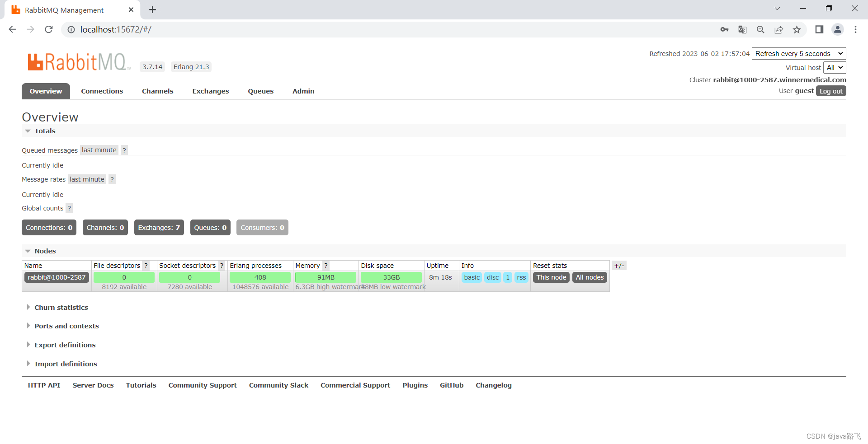This screenshot has width=868, height=444.
Task: Open the Virtual host dropdown
Action: [x=835, y=68]
